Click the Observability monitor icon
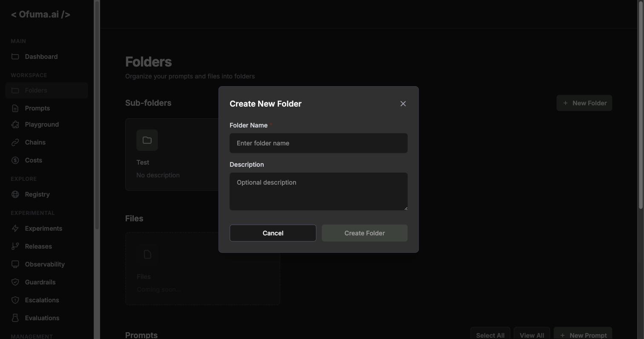Image resolution: width=644 pixels, height=339 pixels. point(15,264)
